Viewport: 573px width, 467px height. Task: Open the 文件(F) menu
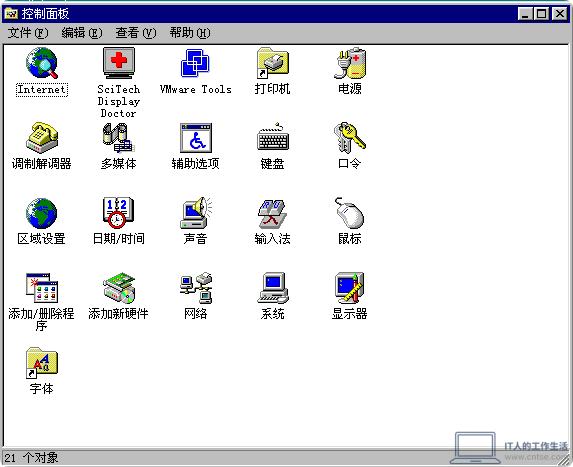pyautogui.click(x=28, y=33)
